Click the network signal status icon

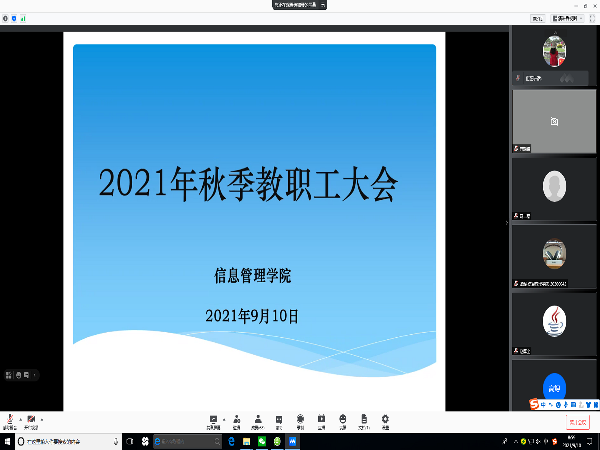23,18
